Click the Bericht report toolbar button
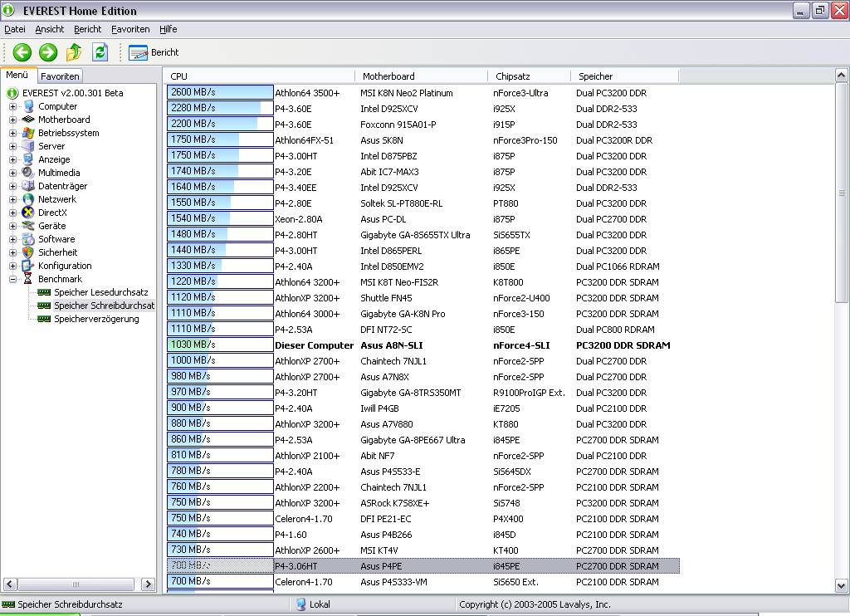Image resolution: width=850 pixels, height=616 pixels. tap(154, 52)
